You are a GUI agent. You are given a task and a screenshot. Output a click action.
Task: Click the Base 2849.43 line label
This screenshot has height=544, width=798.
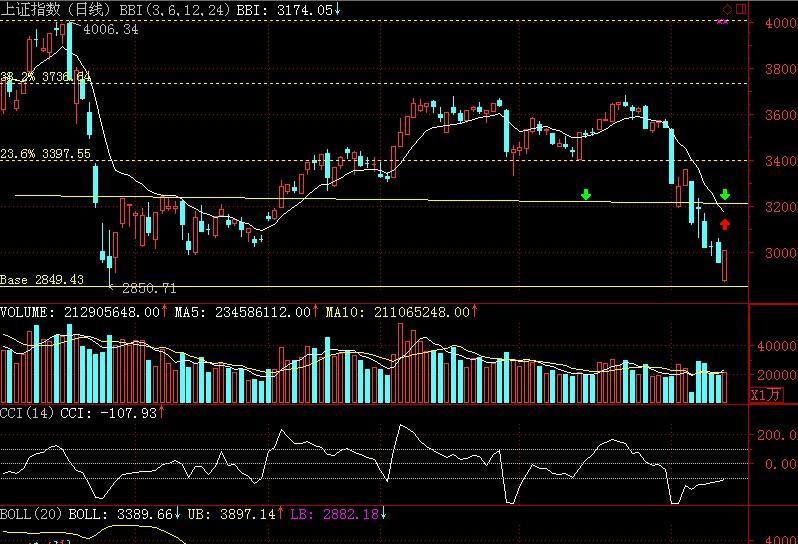[x=42, y=279]
